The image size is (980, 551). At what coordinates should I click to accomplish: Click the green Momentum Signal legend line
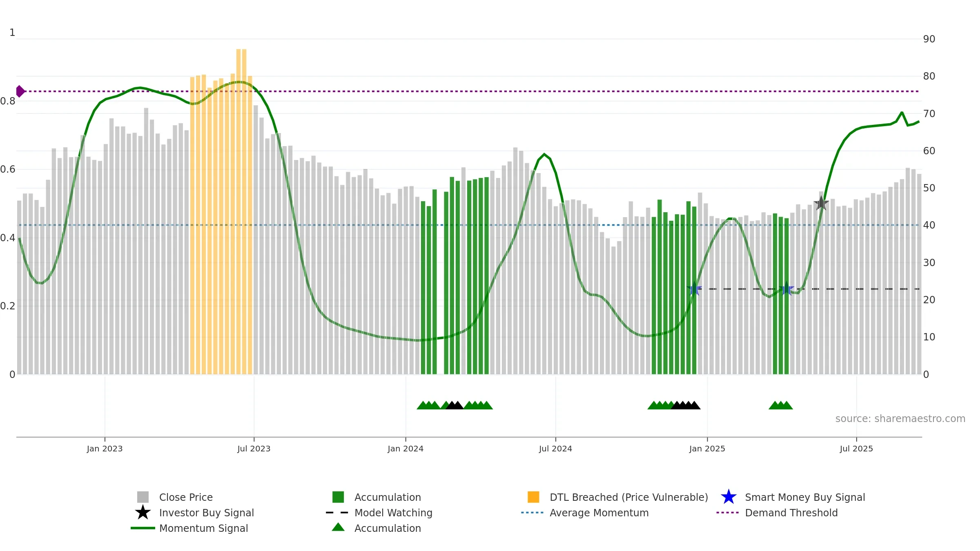[x=143, y=528]
